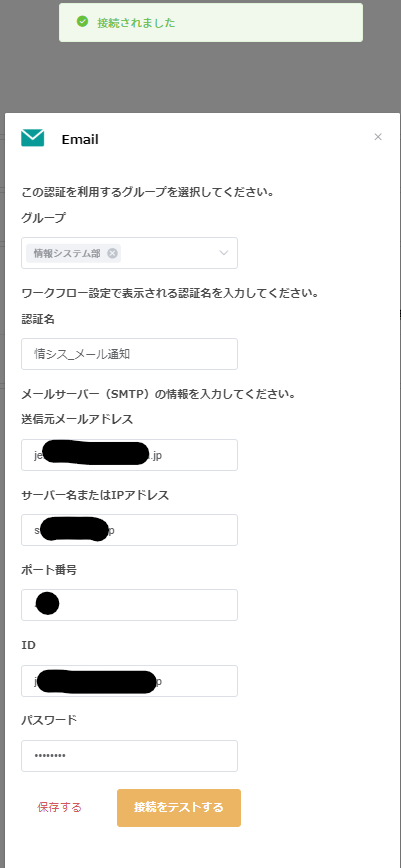Viewport: 401px width, 868px height.
Task: Select the サーバー名またはIPアドレス input field
Action: tap(130, 530)
